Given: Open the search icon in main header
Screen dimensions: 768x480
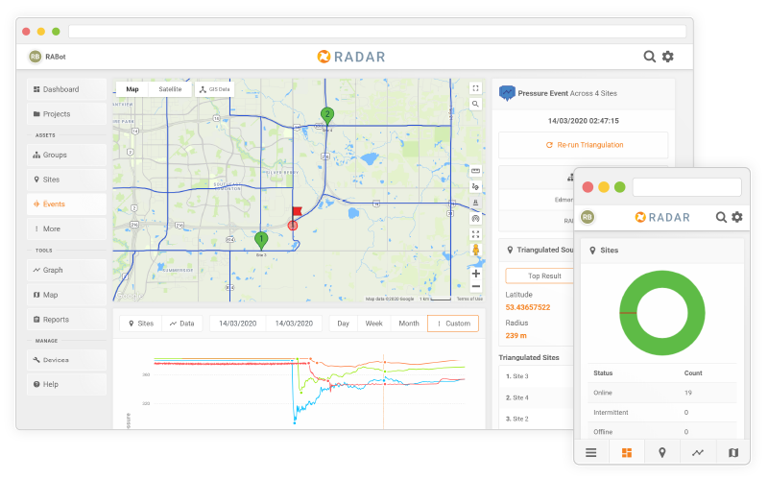Looking at the screenshot, I should tap(650, 57).
